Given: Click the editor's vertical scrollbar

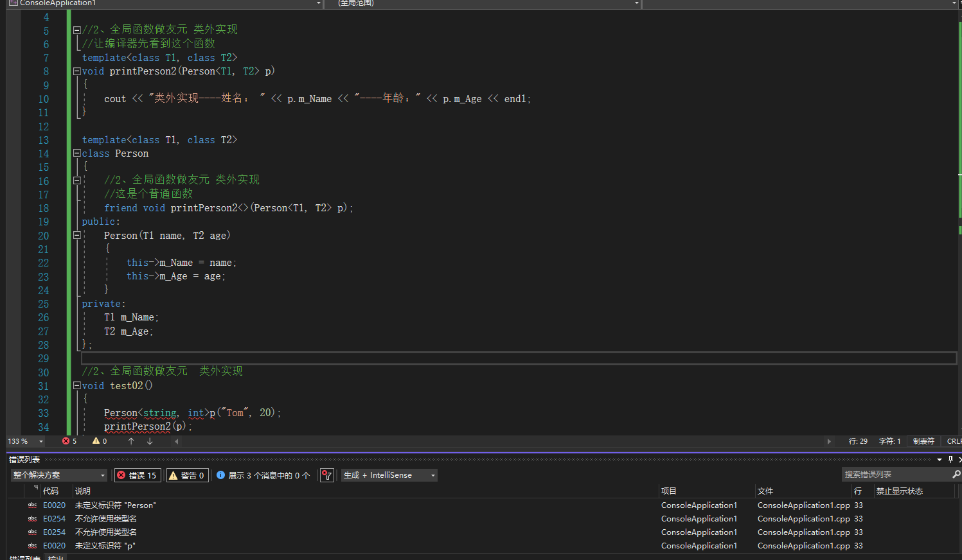Looking at the screenshot, I should click(x=960, y=222).
